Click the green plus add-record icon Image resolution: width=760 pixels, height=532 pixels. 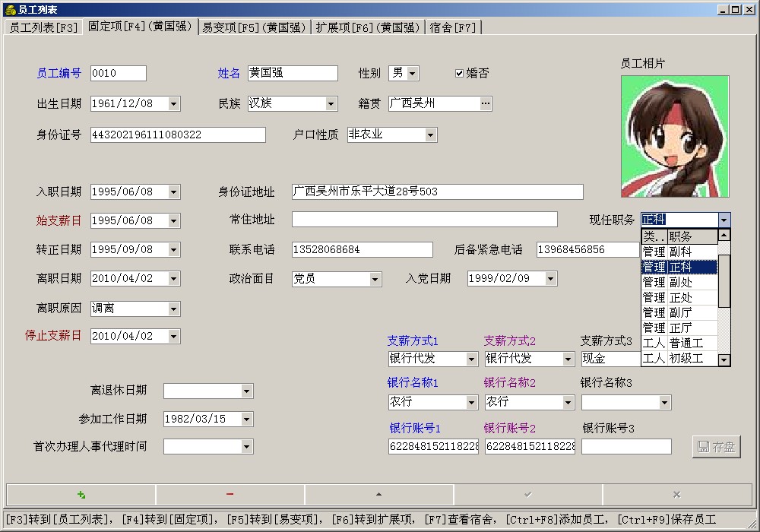[81, 495]
